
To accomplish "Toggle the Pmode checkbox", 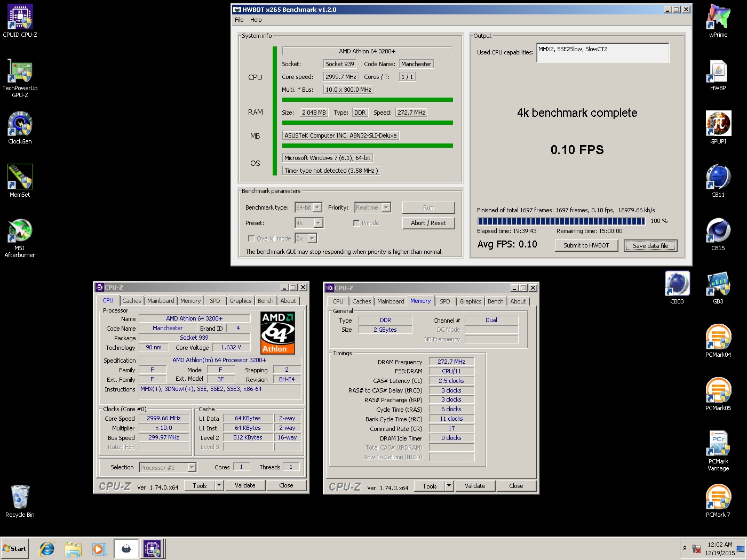I will [356, 223].
